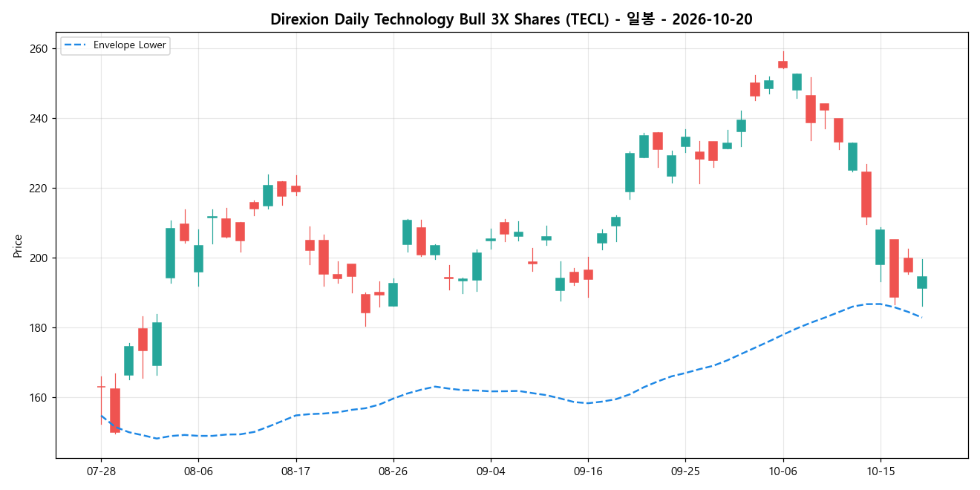Click the 240 y-axis tick label
The height and width of the screenshot is (490, 980).
[x=39, y=119]
